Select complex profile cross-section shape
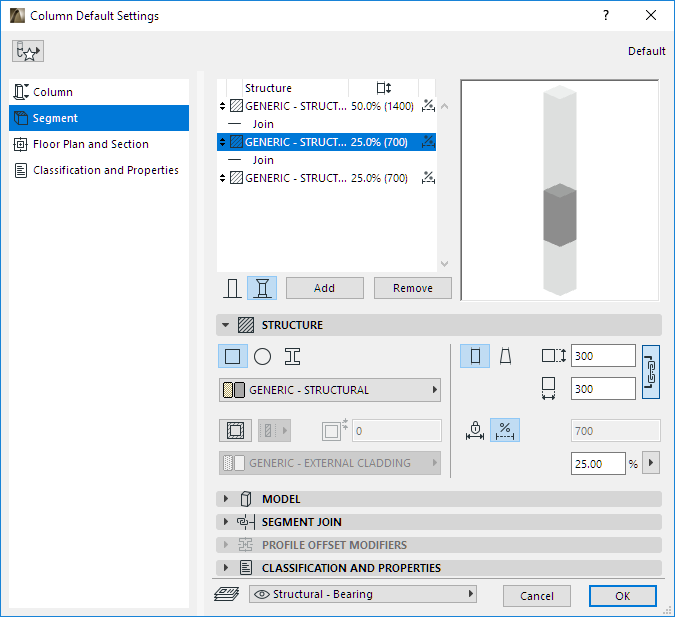675x617 pixels. coord(292,357)
